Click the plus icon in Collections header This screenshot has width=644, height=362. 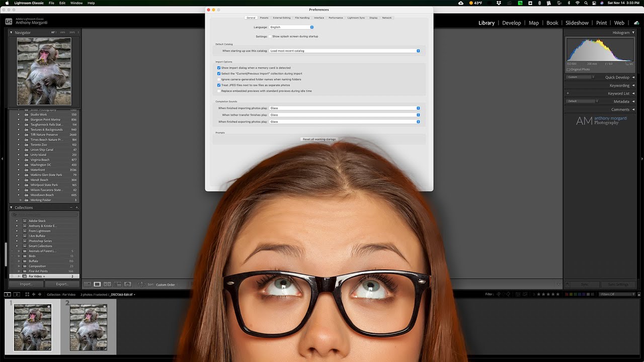(x=77, y=208)
